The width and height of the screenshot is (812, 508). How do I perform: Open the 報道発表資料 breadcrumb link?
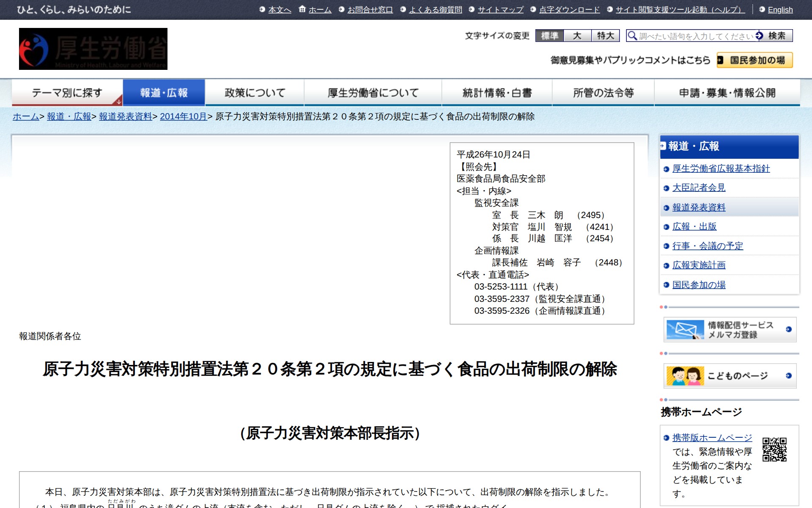click(125, 117)
